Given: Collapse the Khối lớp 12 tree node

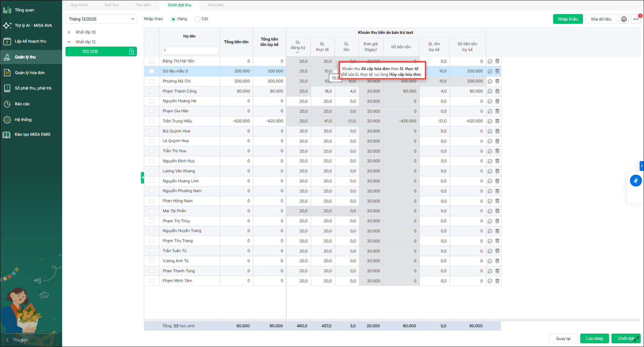Looking at the screenshot, I should click(69, 42).
